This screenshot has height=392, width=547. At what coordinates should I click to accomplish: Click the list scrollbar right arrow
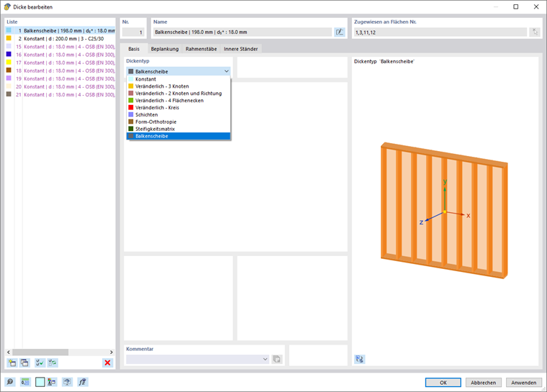[112, 352]
